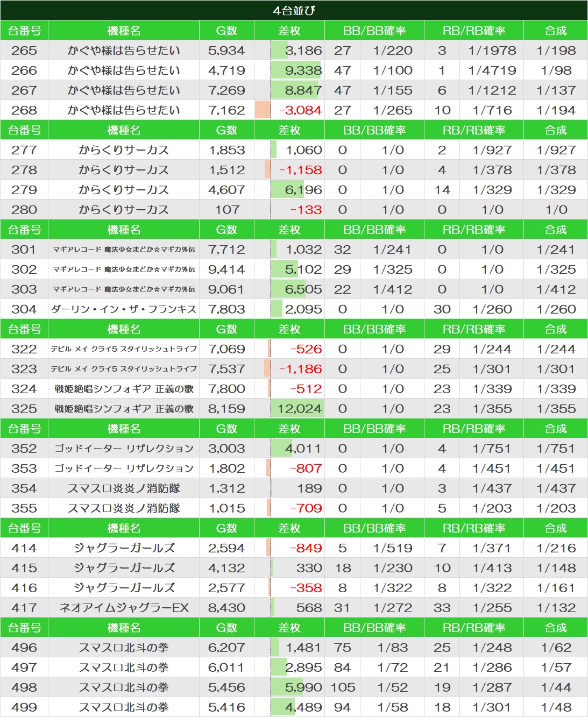
Task: Click the 1/1978 RB probability
Action: 492,51
